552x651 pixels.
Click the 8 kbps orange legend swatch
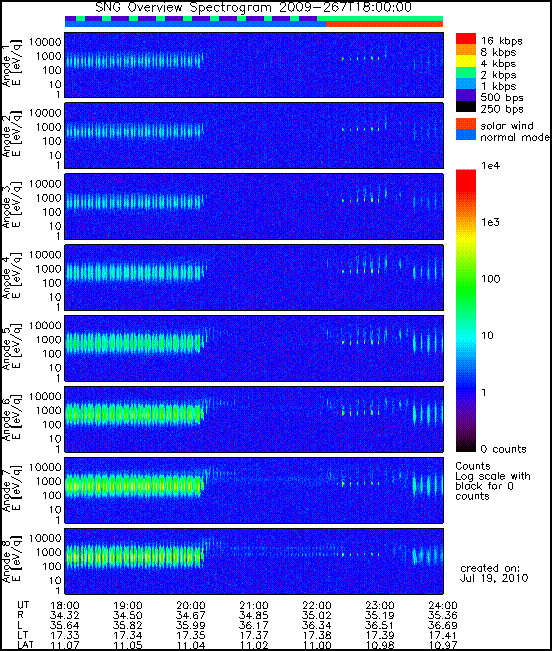pyautogui.click(x=466, y=50)
